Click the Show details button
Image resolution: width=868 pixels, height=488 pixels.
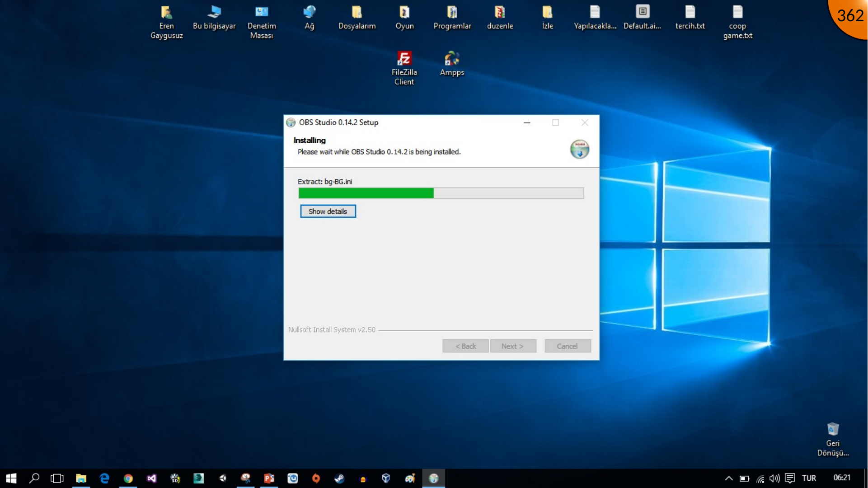tap(328, 211)
